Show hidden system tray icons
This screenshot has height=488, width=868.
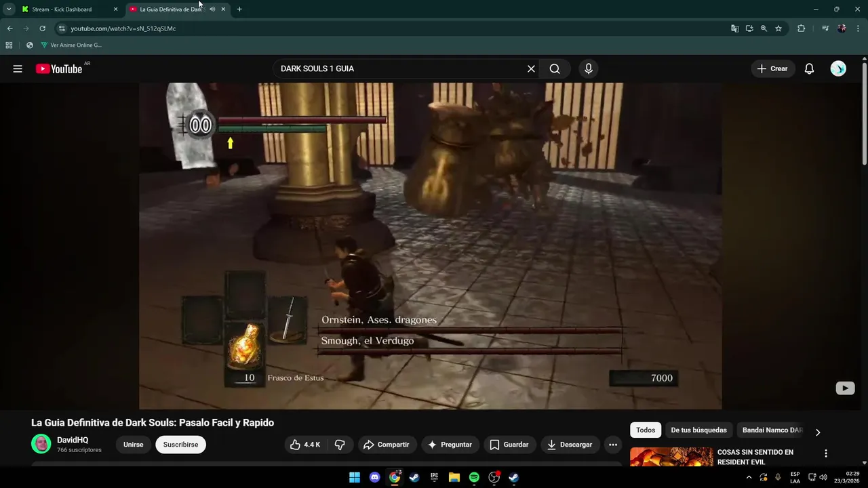(749, 477)
